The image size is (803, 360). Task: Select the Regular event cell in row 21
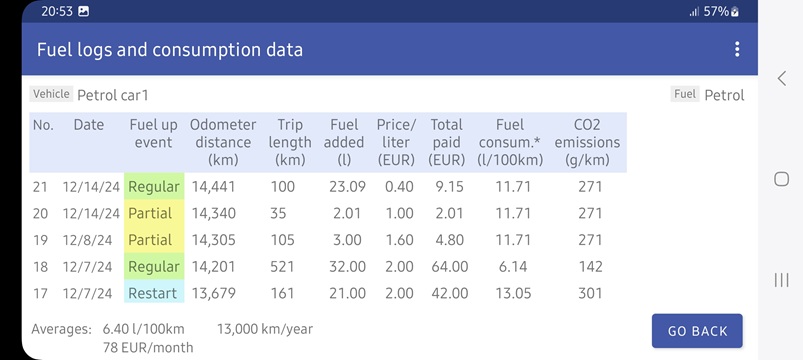154,186
